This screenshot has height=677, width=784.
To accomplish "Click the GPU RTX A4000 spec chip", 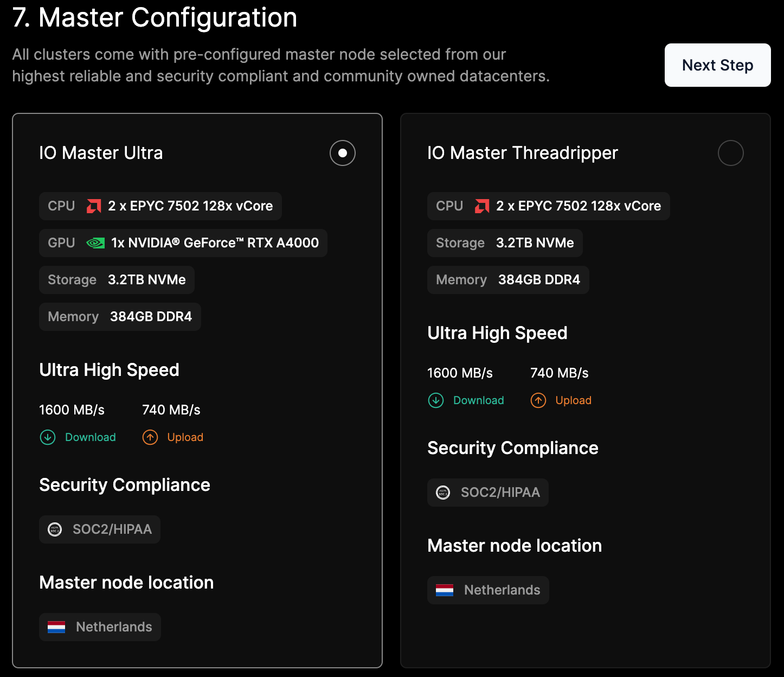I will click(183, 243).
